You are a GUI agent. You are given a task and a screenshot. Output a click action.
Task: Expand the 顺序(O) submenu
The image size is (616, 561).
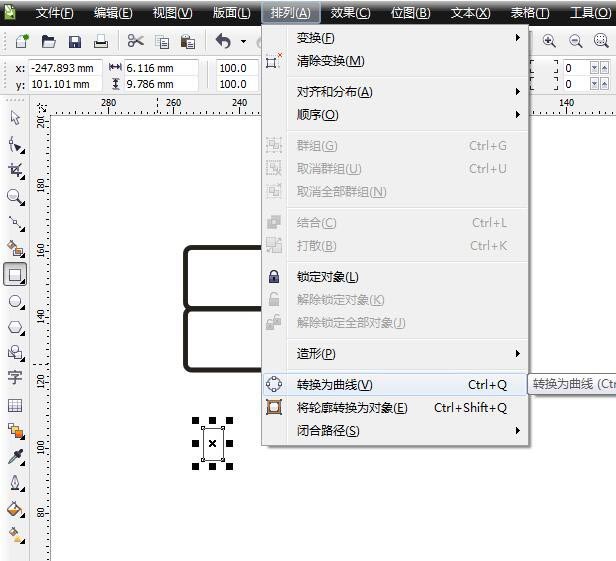point(395,115)
